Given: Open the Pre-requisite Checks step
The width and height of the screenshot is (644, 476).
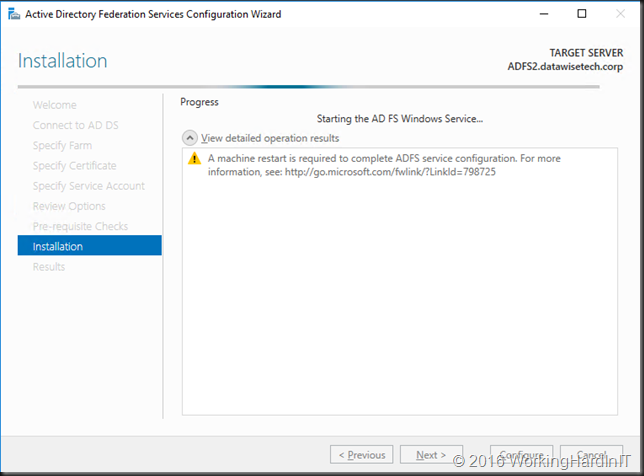Looking at the screenshot, I should (80, 226).
